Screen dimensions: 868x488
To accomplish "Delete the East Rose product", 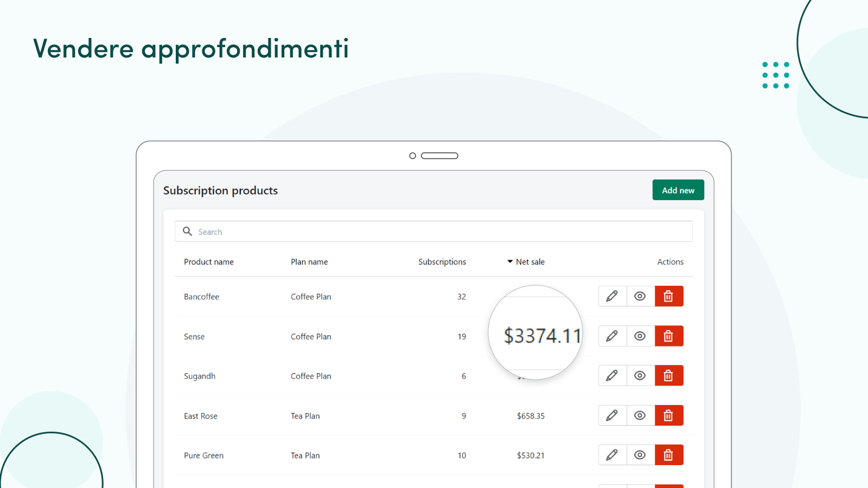I will coord(669,415).
